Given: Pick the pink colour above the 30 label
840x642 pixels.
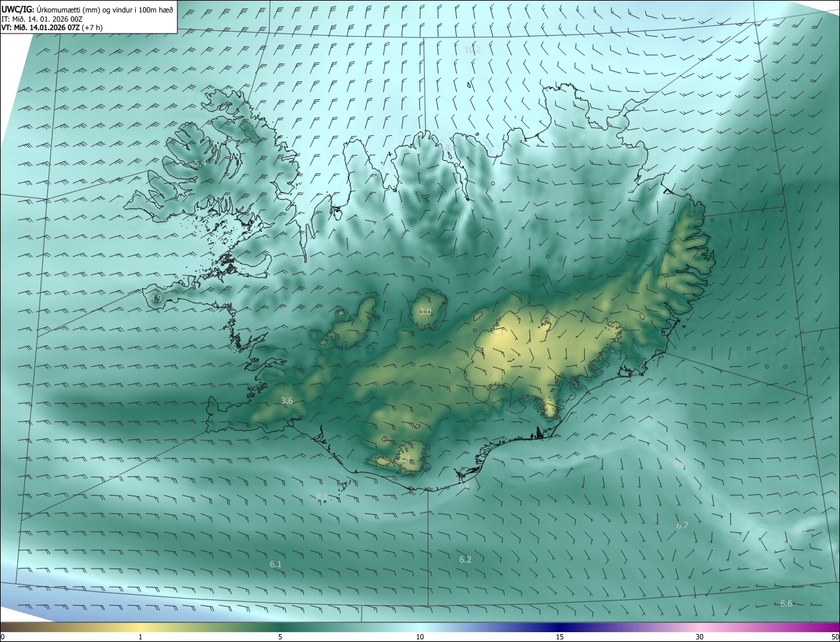Looking at the screenshot, I should coord(700,628).
